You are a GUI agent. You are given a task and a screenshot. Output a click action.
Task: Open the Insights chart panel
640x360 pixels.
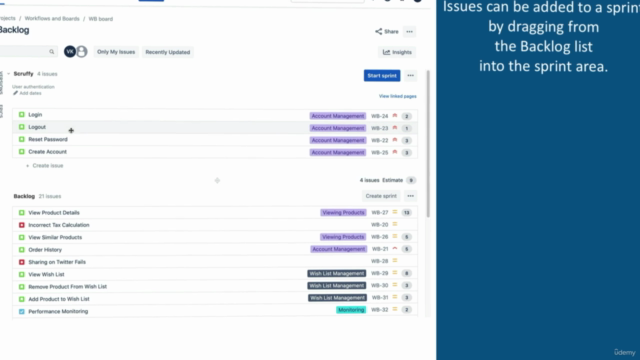click(397, 52)
